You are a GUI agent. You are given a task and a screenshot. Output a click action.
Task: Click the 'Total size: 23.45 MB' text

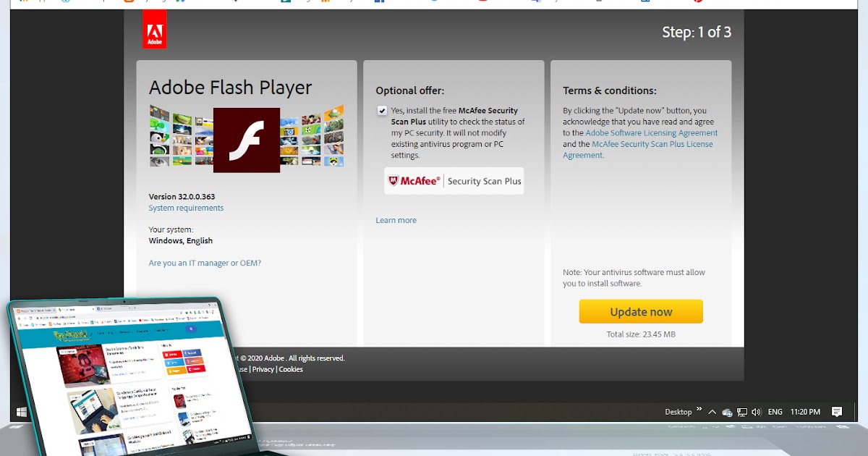[x=641, y=334]
